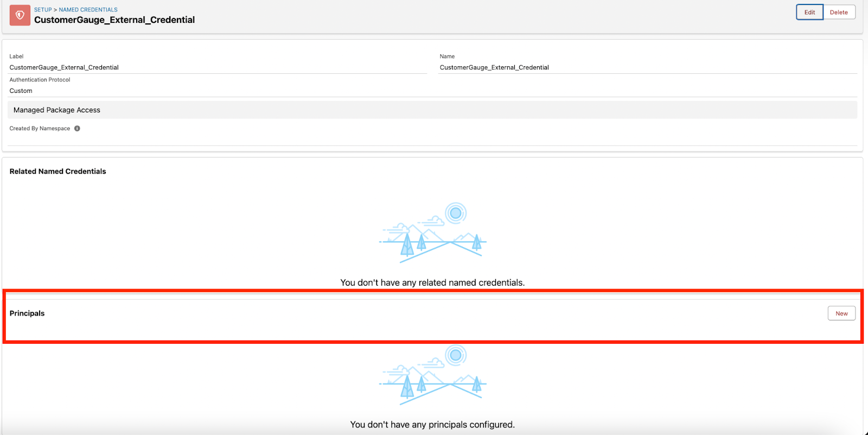
Task: Click the empty-state landscape illustration under Principals
Action: pos(432,375)
